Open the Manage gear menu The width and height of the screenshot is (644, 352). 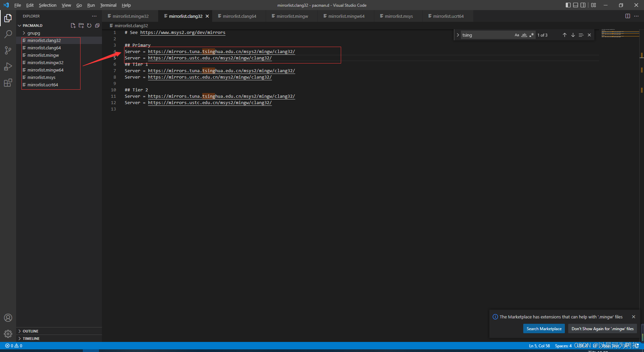point(8,334)
